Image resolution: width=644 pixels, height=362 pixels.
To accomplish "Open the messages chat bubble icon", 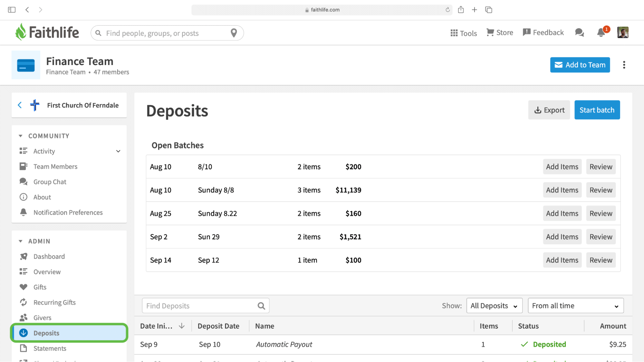I will click(580, 32).
